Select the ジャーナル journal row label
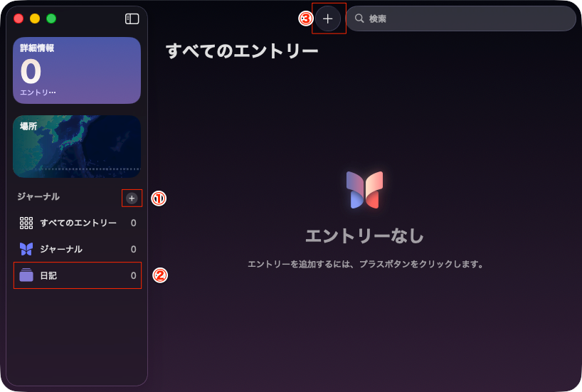This screenshot has height=392, width=582. pos(61,249)
